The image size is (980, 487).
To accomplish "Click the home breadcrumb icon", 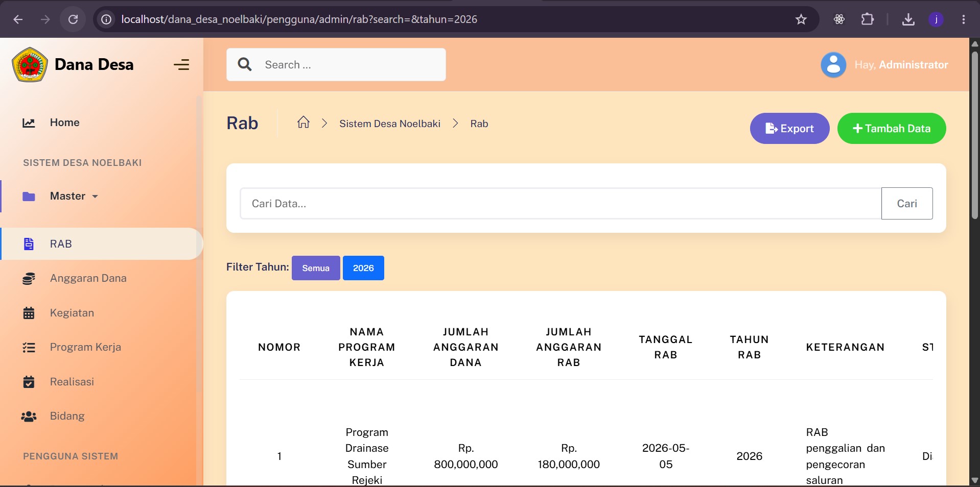I will pos(304,123).
